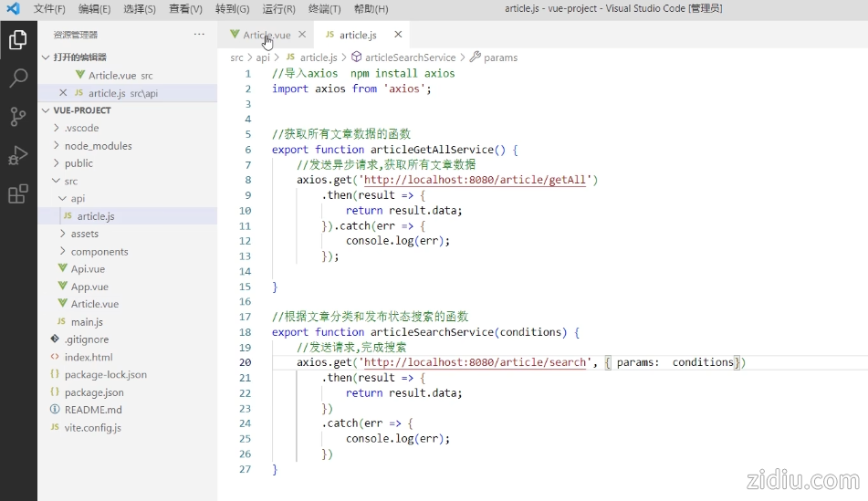Viewport: 868px width, 501px height.
Task: Open App.vue in the file tree
Action: [89, 287]
